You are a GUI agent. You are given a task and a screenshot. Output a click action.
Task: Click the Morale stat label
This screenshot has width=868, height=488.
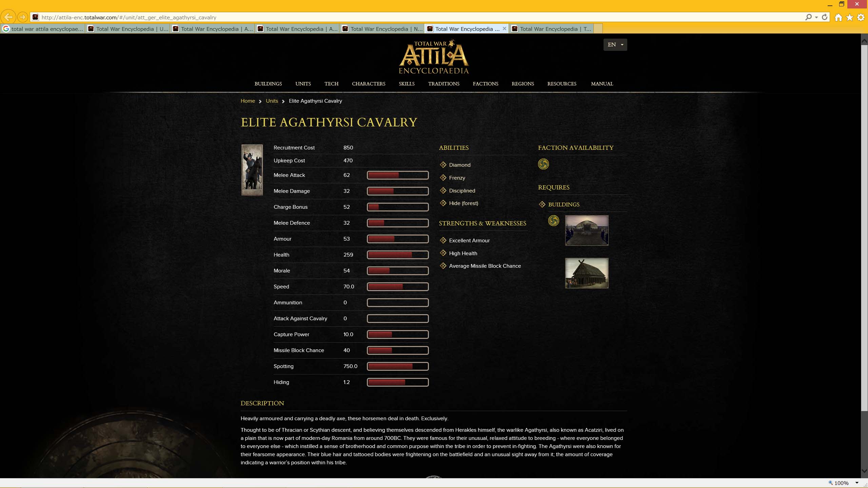tap(282, 271)
